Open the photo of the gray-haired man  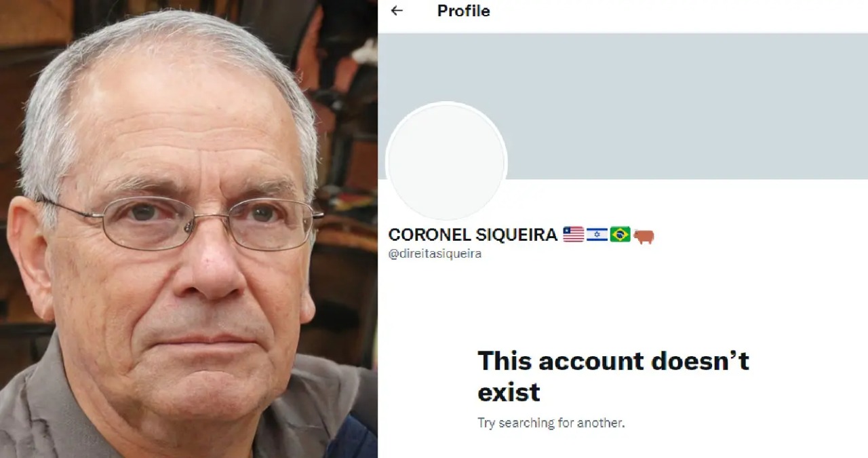tap(189, 229)
